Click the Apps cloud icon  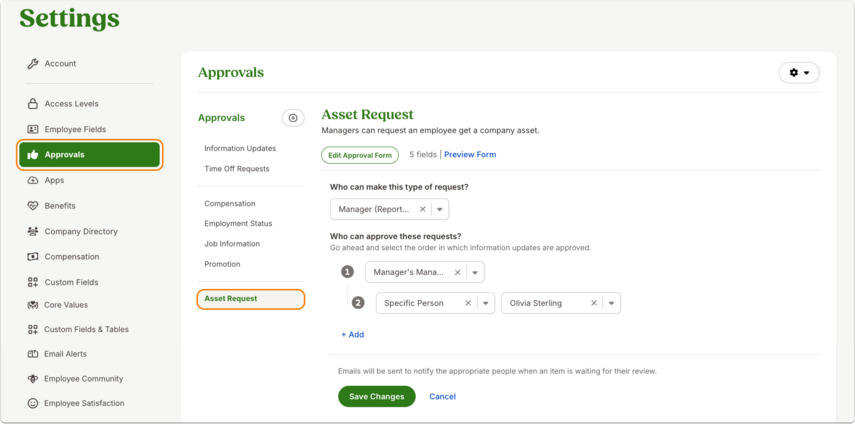coord(32,180)
